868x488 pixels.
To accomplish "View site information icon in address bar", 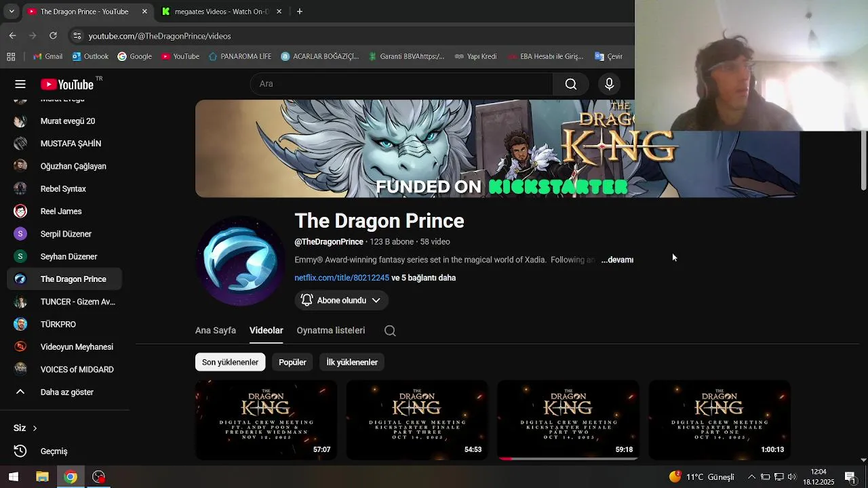I will point(76,36).
